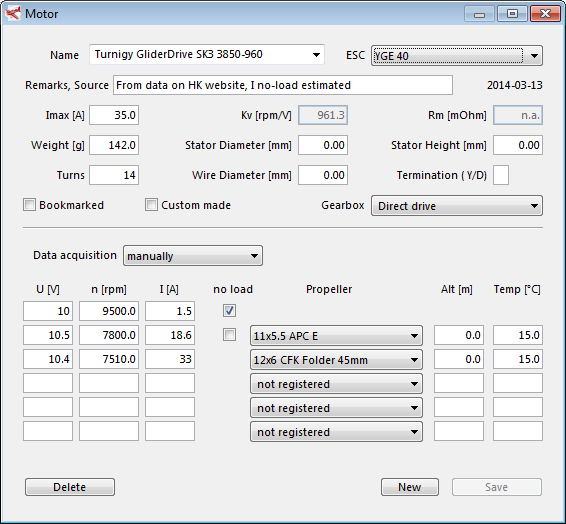This screenshot has width=566, height=524.
Task: Open the 12x6 CFK Folder 45mm dropdown
Action: [x=336, y=360]
